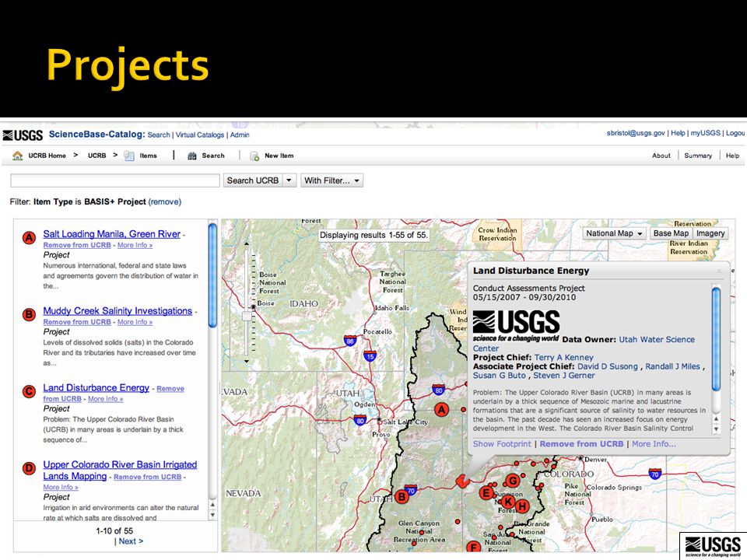Image resolution: width=747 pixels, height=560 pixels.
Task: Click Help link beside the user email
Action: (678, 133)
